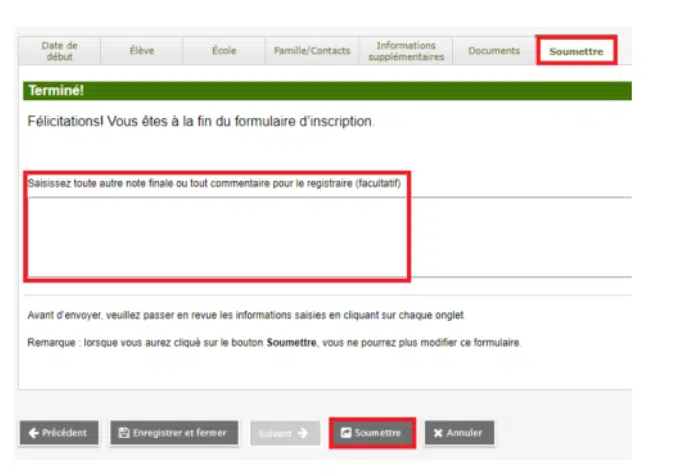Cancel the form using Annuler

[459, 433]
